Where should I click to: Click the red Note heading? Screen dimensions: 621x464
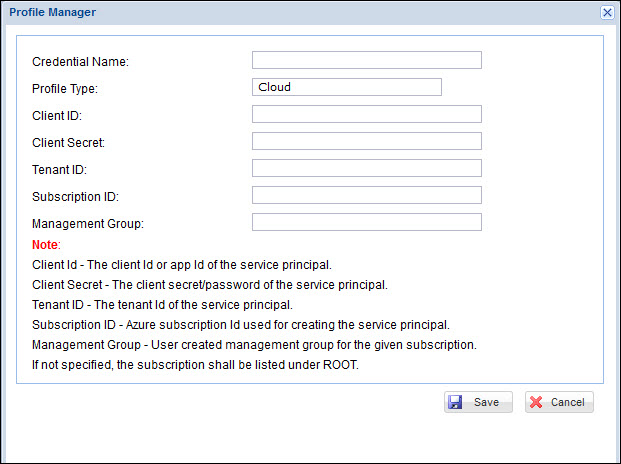[x=46, y=245]
